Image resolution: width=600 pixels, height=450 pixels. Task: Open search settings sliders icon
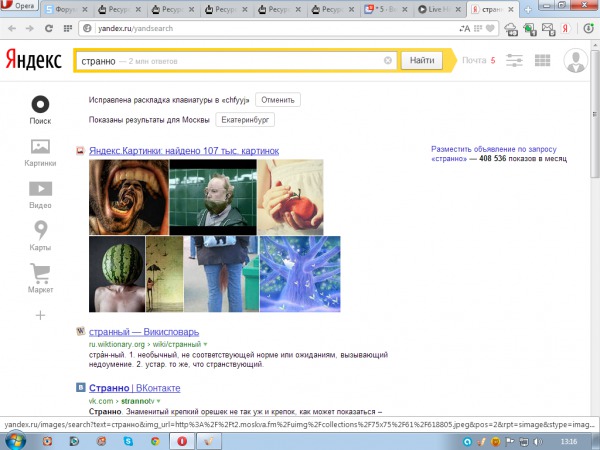(514, 60)
